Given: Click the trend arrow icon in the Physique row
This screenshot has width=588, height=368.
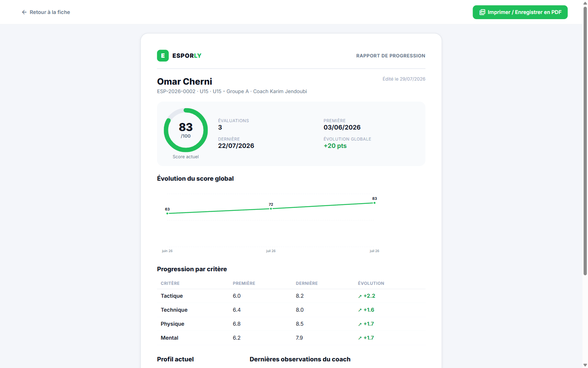Looking at the screenshot, I should [360, 324].
